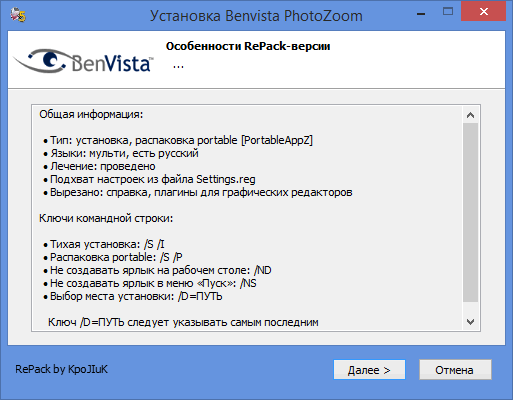
Task: Click the scroll up arrow in the text box
Action: coord(470,115)
